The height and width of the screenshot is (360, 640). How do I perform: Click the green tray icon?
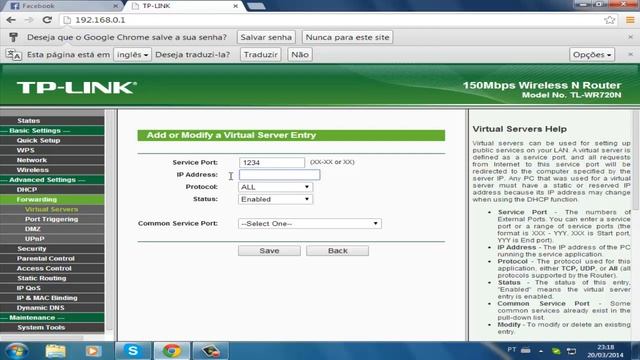pos(556,351)
